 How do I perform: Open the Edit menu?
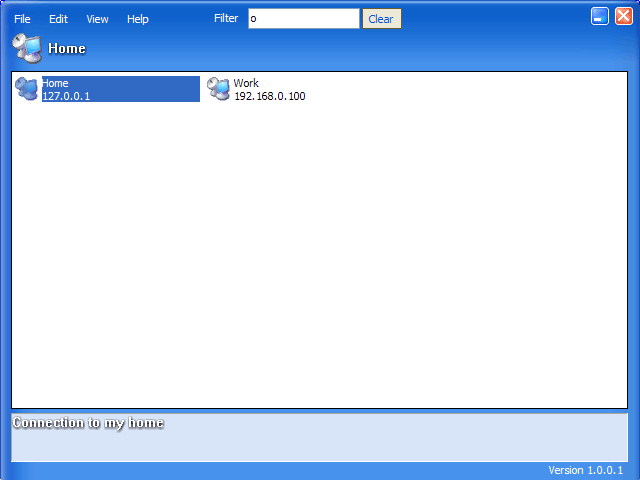58,19
